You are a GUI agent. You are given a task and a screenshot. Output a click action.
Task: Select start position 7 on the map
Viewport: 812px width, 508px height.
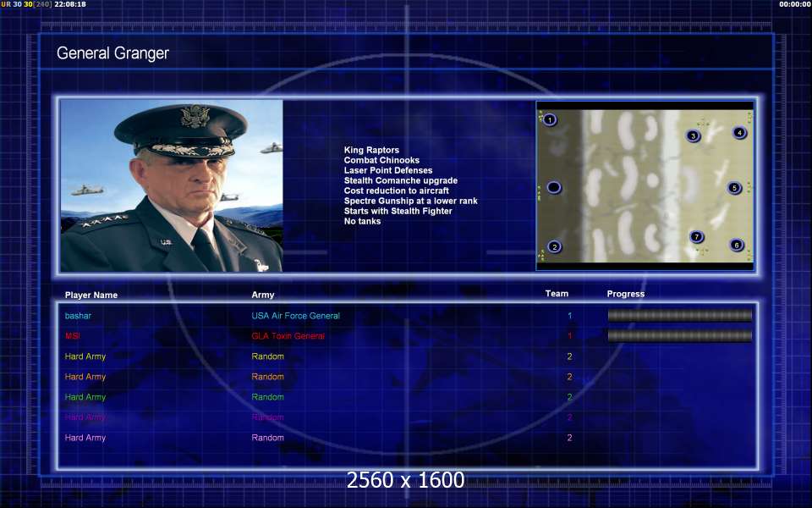[696, 237]
